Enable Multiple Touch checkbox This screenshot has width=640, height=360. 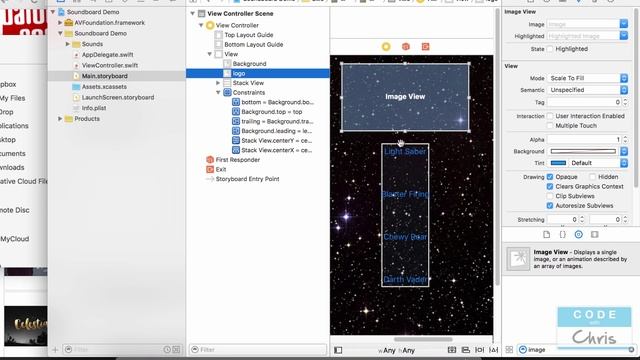pos(550,126)
